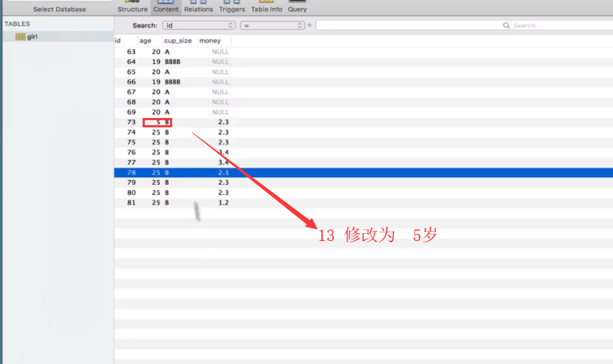Show the Table Info view
This screenshot has height=364, width=613.
267,7
